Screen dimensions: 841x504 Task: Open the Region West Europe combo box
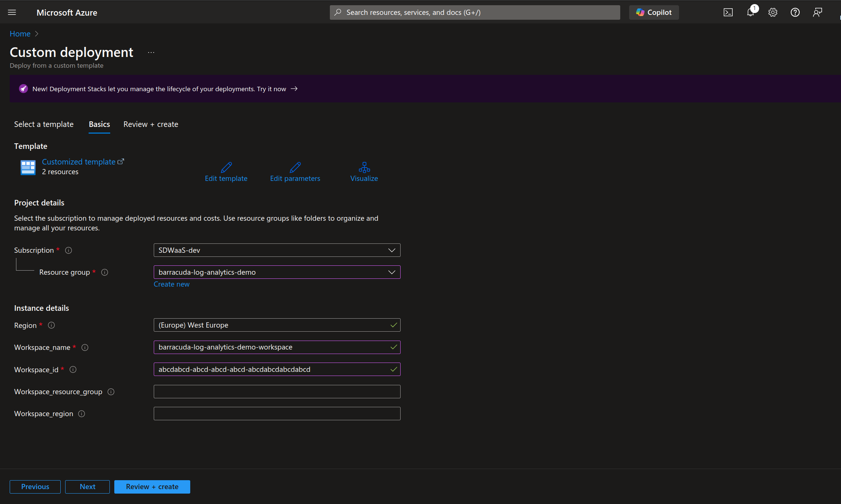point(277,325)
